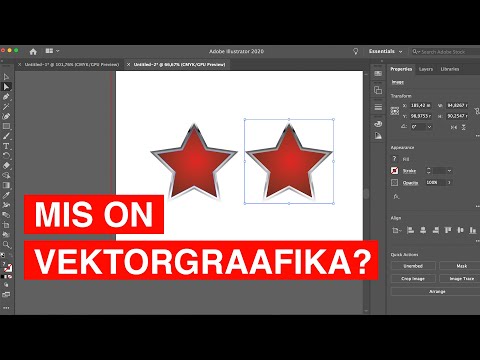
Task: Select the Rectangle tool
Action: click(6, 126)
